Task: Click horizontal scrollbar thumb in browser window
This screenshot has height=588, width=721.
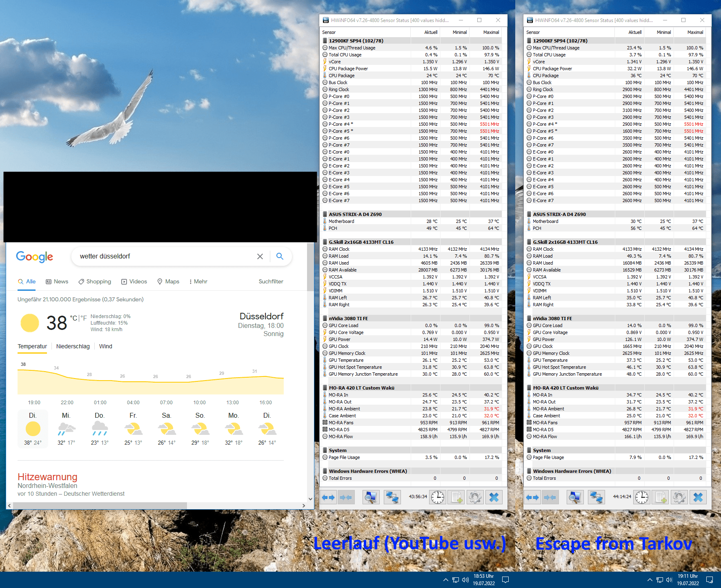Action: click(100, 506)
